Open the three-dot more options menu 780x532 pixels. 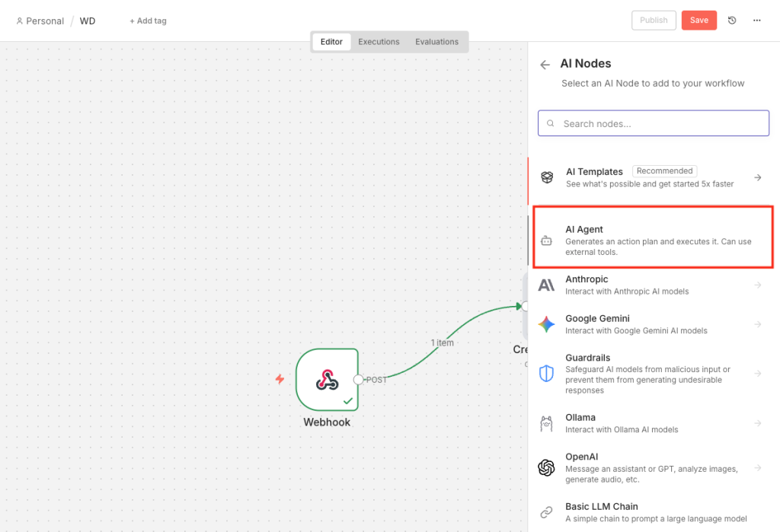[x=756, y=21]
